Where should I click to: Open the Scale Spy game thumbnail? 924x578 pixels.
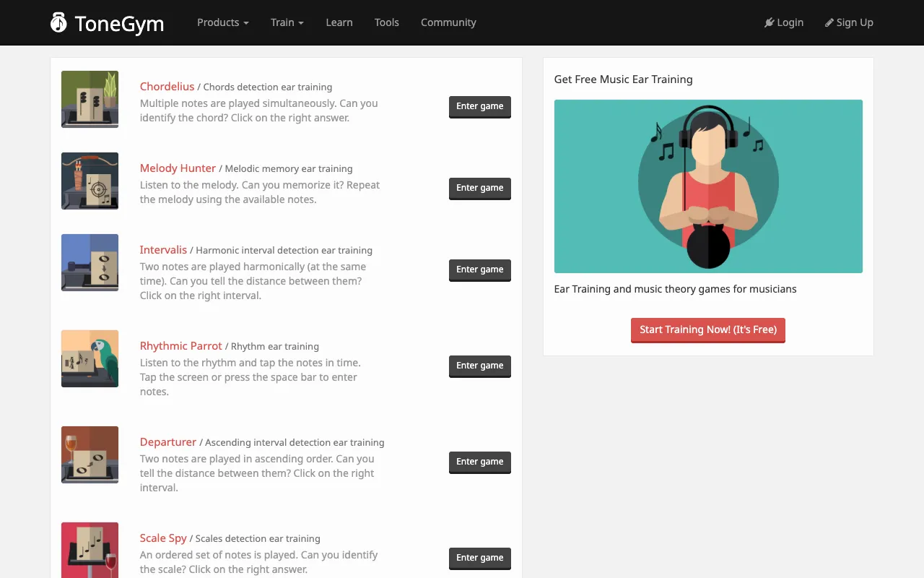coord(90,550)
